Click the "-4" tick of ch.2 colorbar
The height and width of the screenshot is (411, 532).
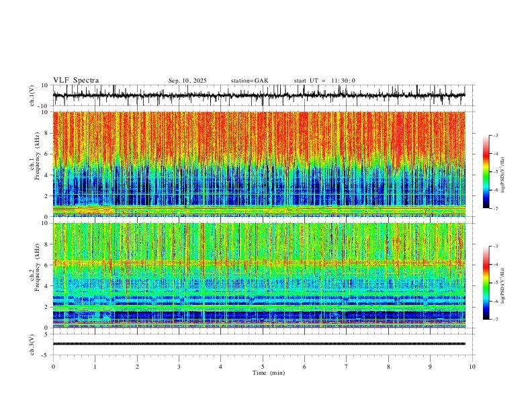(495, 265)
